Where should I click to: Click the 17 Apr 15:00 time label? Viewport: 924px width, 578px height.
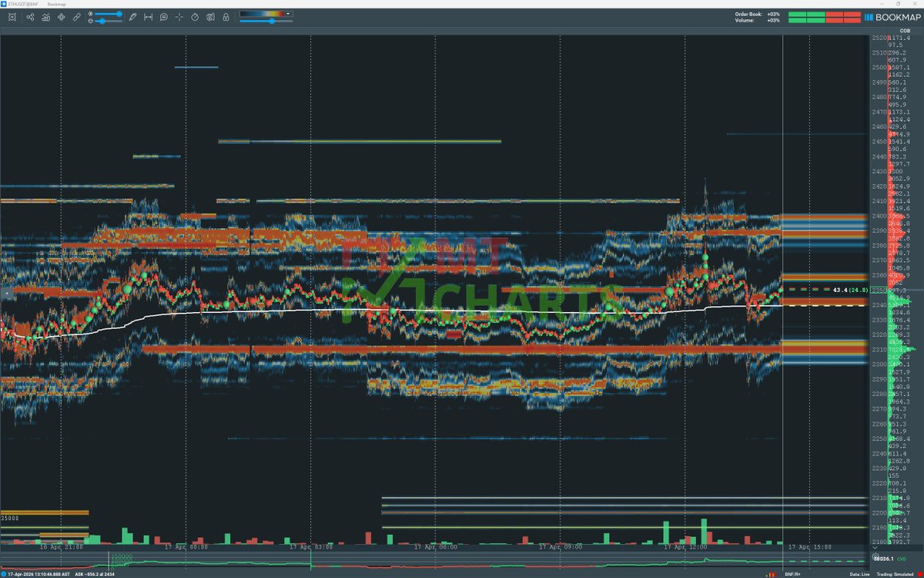pyautogui.click(x=810, y=546)
